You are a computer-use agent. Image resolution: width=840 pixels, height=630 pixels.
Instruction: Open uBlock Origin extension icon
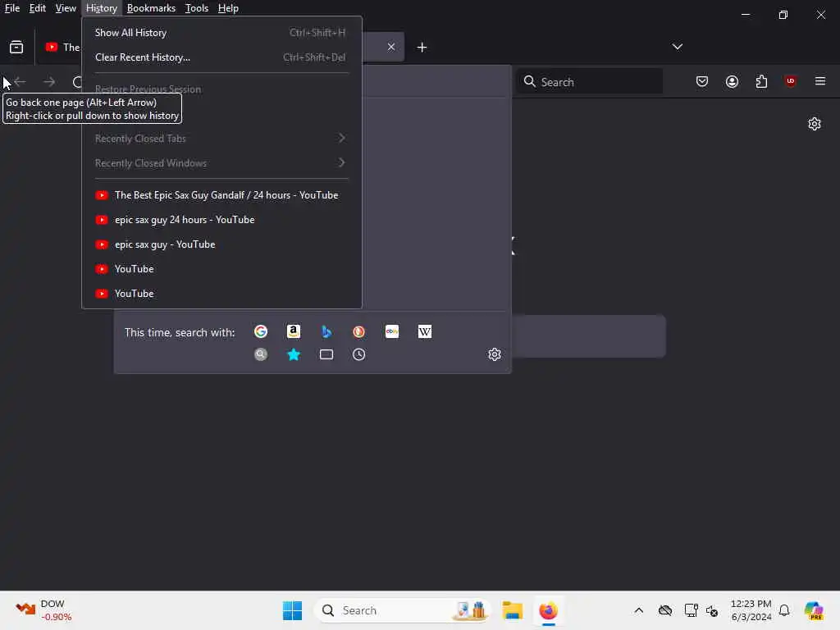tap(791, 81)
